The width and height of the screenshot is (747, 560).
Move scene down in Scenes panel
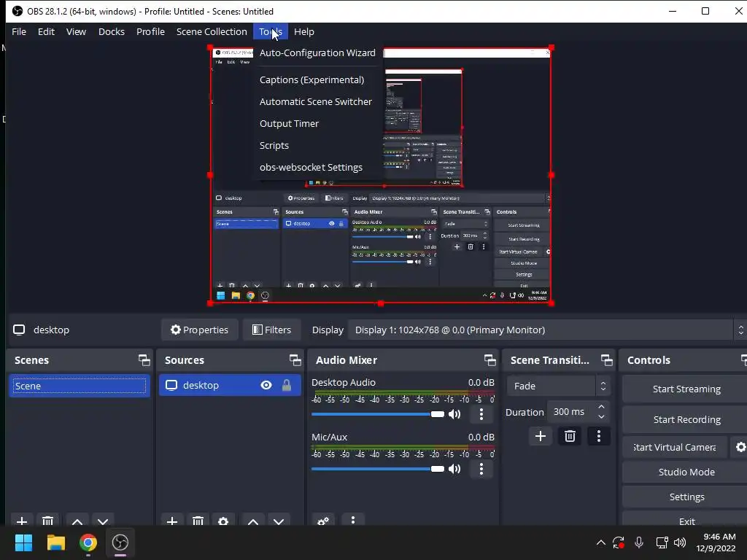pyautogui.click(x=103, y=521)
